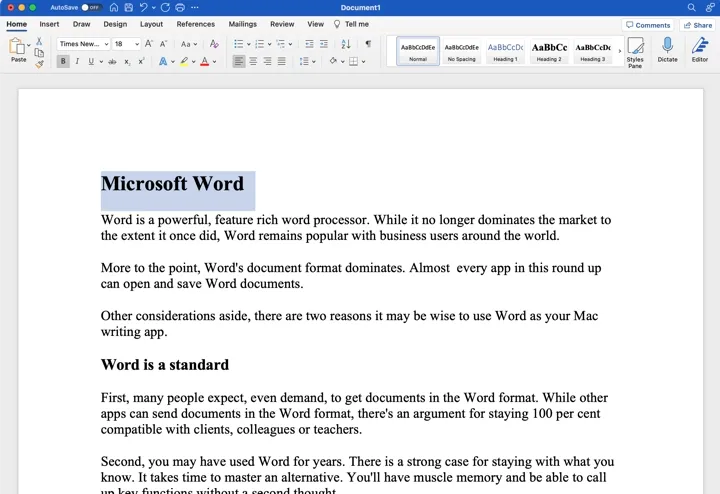
Task: Open the Insert tab
Action: pyautogui.click(x=49, y=24)
